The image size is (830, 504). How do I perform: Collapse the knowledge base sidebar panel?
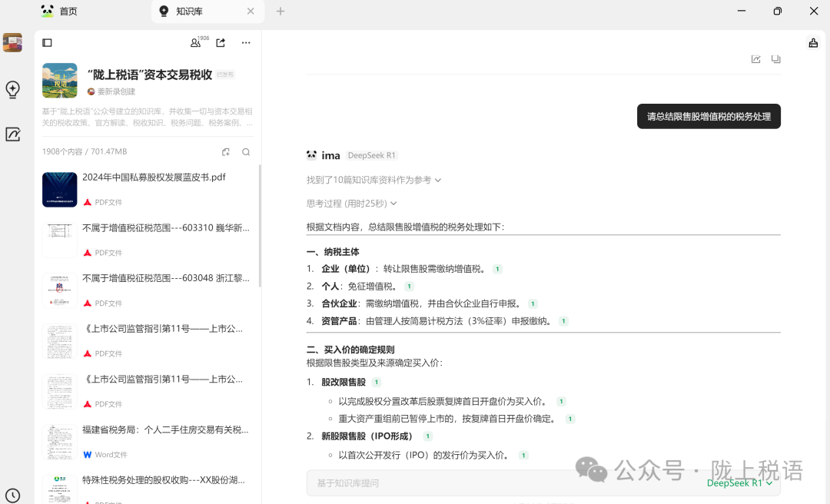(x=47, y=43)
